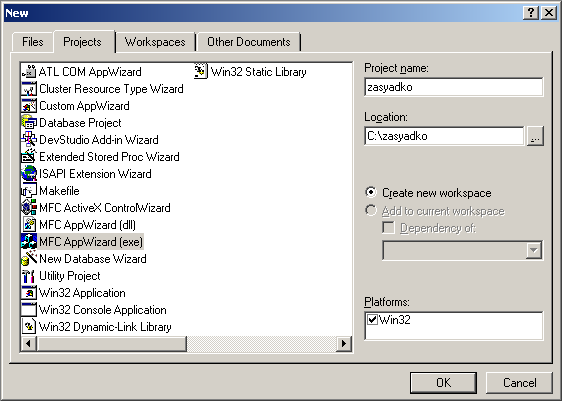Confirm with the OK button
Image resolution: width=562 pixels, height=401 pixels.
click(x=443, y=383)
